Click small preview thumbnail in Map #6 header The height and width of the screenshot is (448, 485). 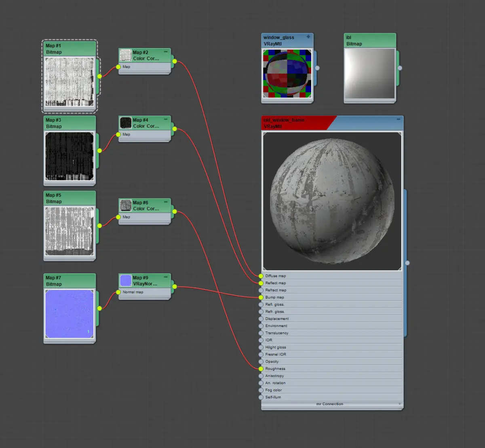tap(126, 205)
